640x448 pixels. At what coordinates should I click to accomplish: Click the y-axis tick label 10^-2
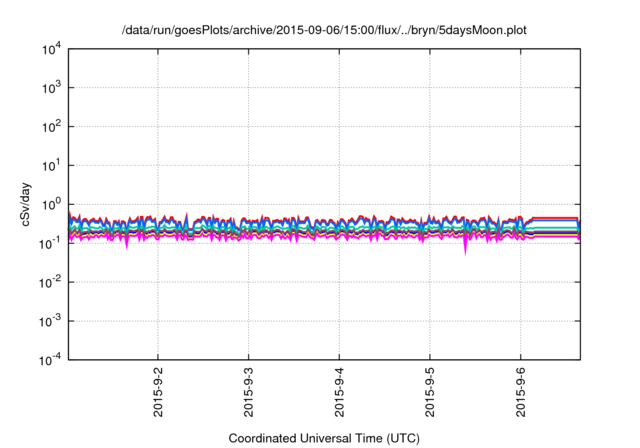(50, 282)
